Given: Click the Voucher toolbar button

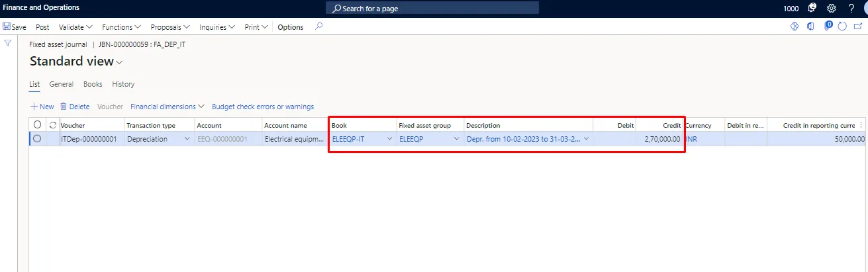Looking at the screenshot, I should click(x=110, y=107).
